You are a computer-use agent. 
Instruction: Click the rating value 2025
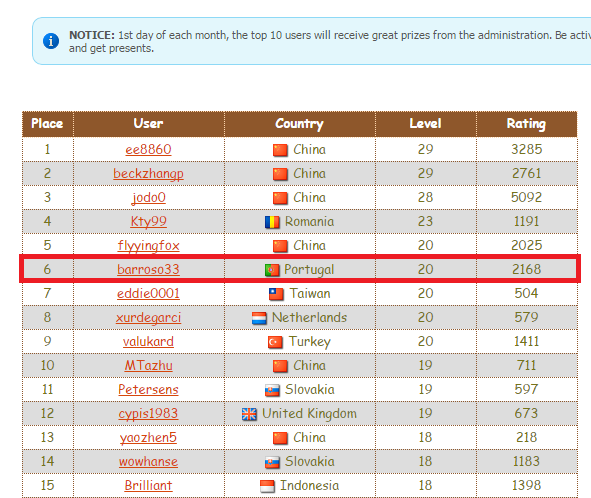[x=527, y=246]
